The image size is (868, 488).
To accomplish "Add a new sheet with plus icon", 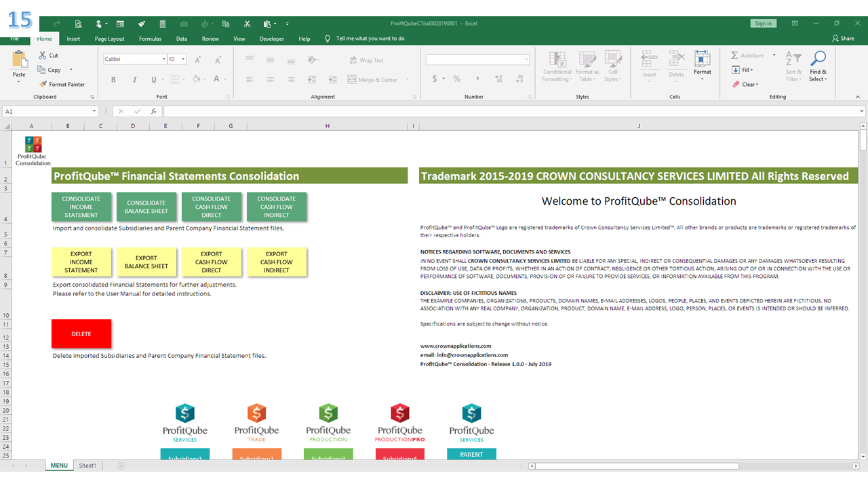I will point(121,466).
